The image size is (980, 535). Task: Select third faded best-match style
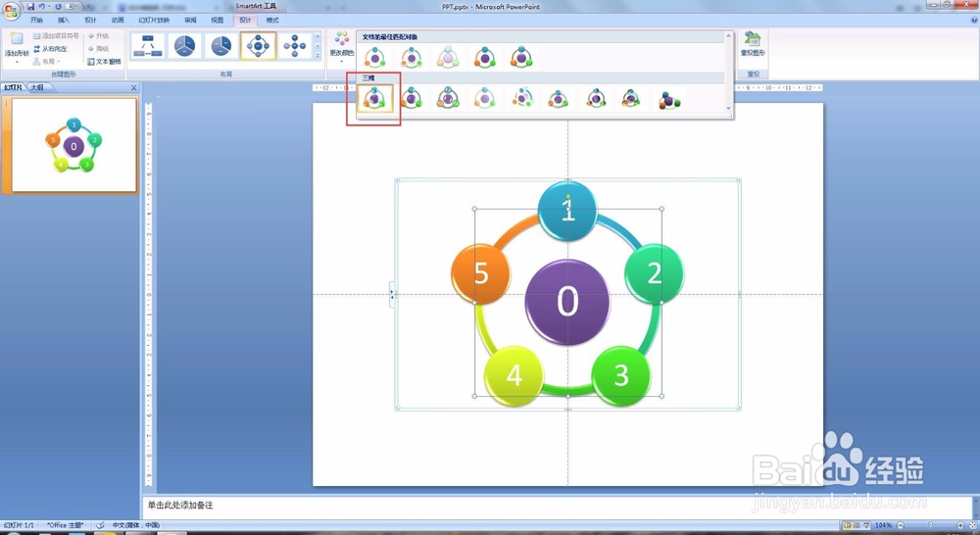[x=448, y=58]
